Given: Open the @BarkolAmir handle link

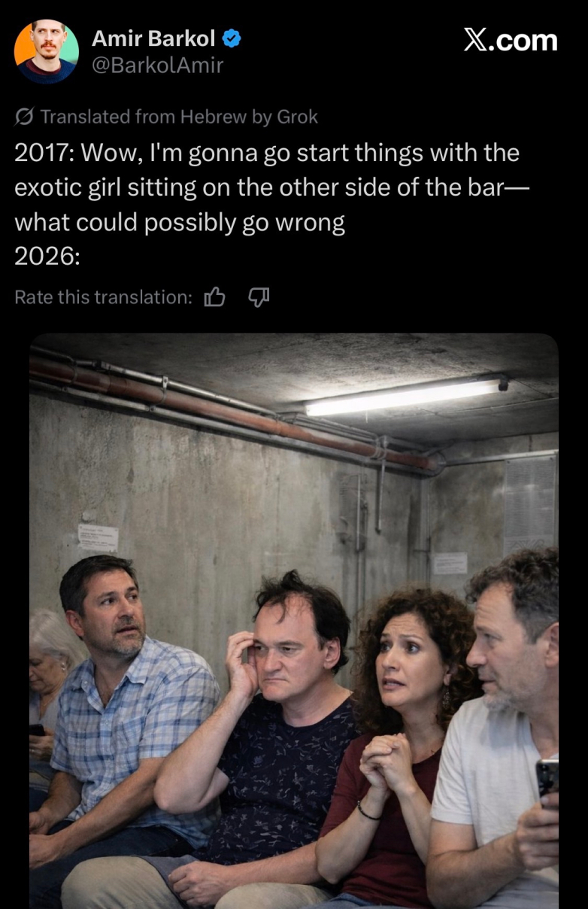Looking at the screenshot, I should click(157, 65).
